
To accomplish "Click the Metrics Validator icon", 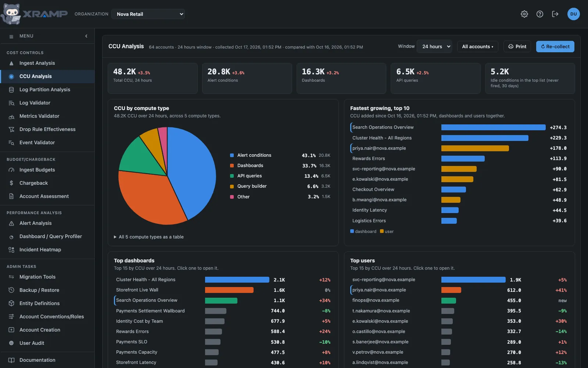I will point(11,116).
